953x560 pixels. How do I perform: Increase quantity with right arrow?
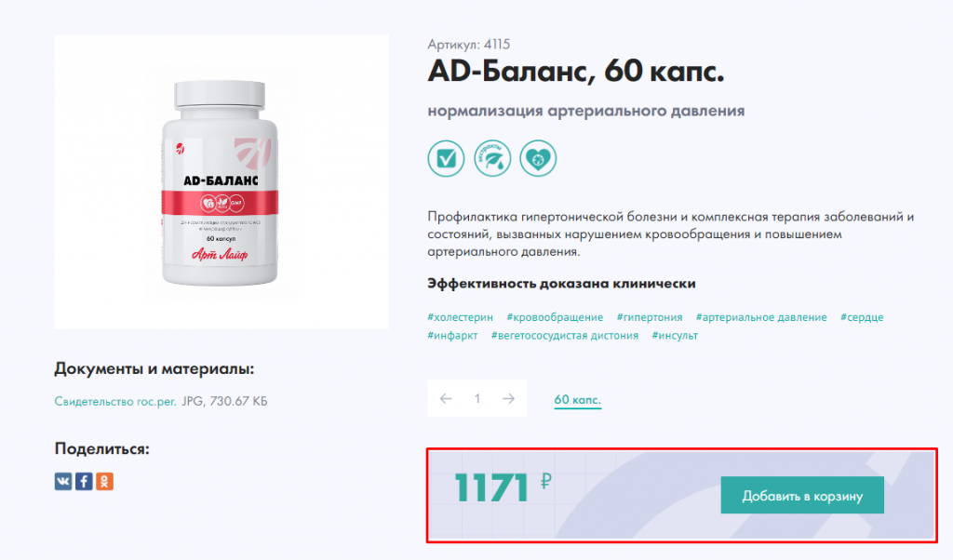tap(509, 398)
